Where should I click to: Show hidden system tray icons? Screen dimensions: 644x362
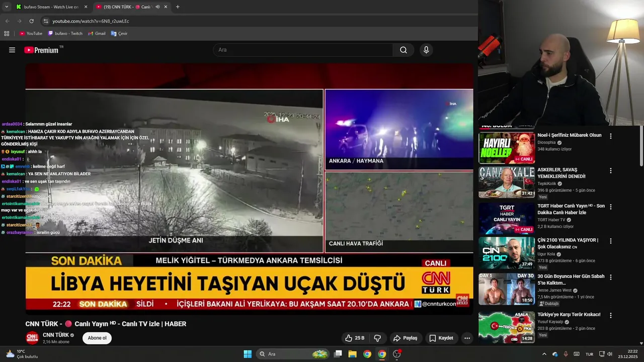[x=544, y=354]
